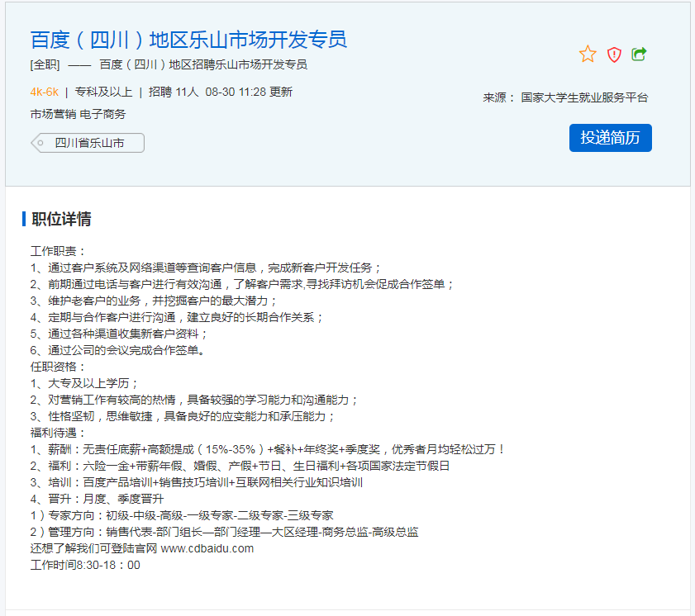Click the 培训：百度产品培训 line

197,483
